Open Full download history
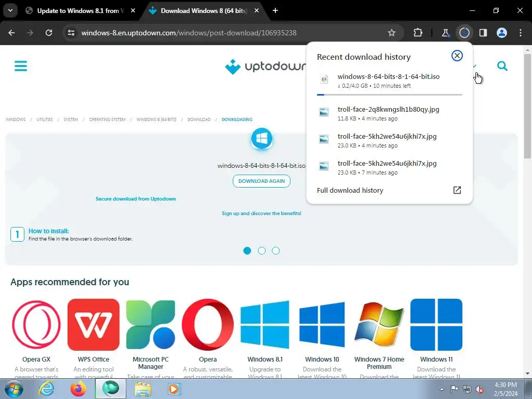Viewport: 532px width, 399px height. (x=389, y=190)
